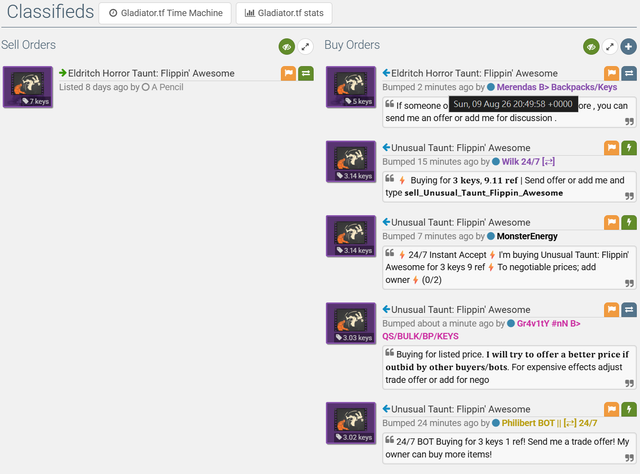Open the 7 keys item thumbnail
This screenshot has width=640, height=474.
[28, 87]
